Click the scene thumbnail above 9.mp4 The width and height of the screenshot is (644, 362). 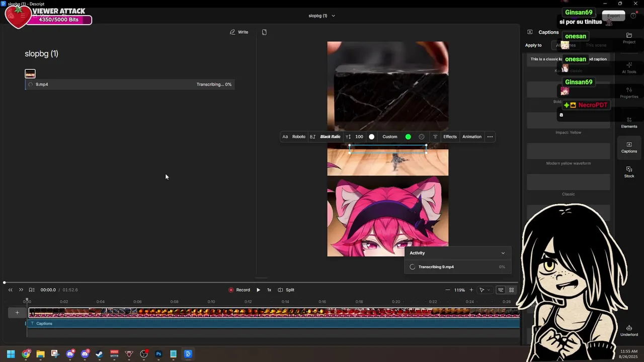click(x=30, y=74)
